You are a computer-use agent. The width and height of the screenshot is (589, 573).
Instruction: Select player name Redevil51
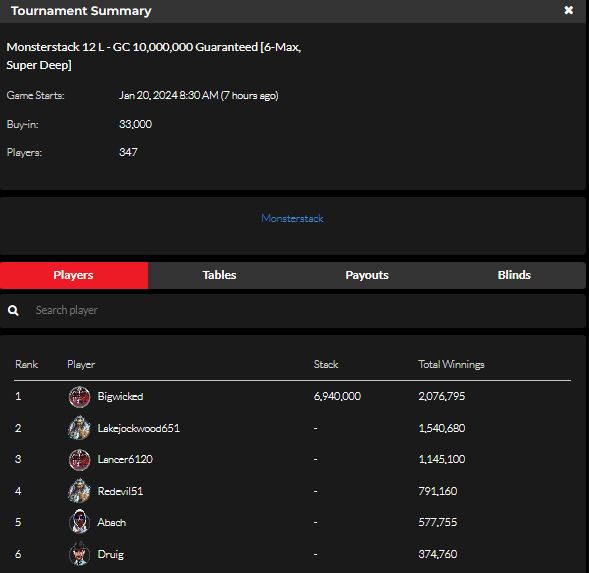pyautogui.click(x=120, y=491)
